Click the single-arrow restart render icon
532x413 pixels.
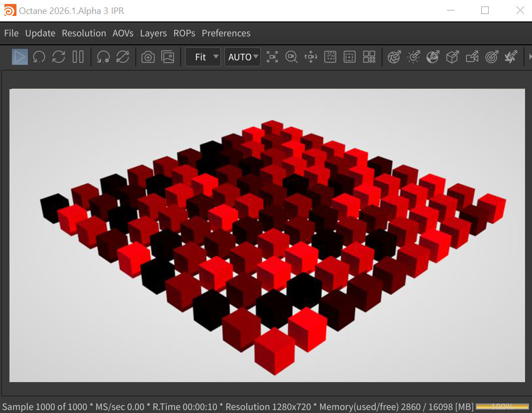click(39, 57)
